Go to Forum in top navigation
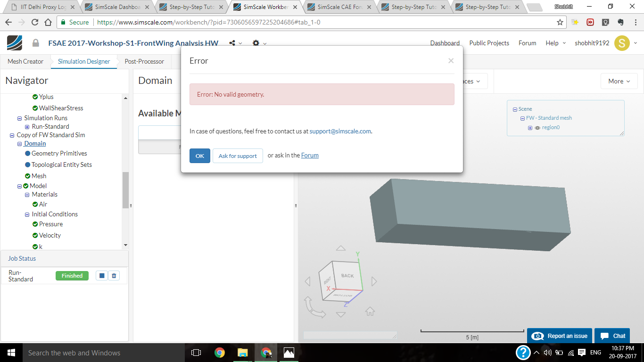Screen dimensions: 644x362 (528, 43)
